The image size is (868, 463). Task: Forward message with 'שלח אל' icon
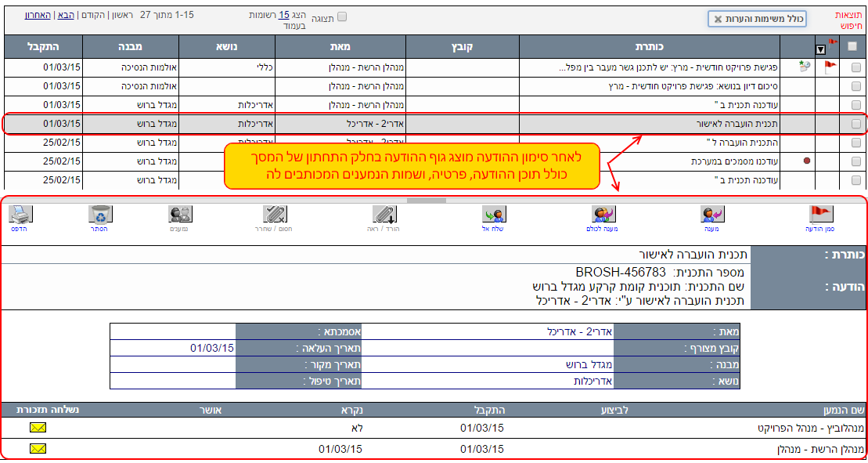point(493,214)
